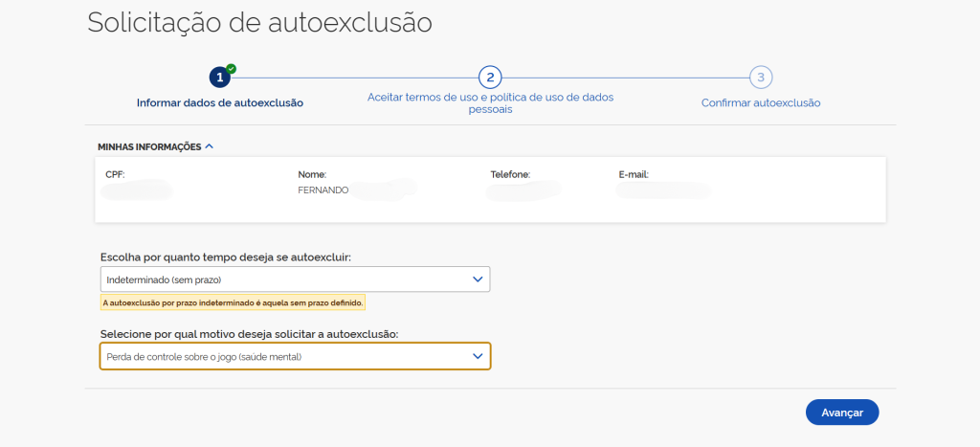Click the 'MINHAS INFORMAÇÕES' header text
The image size is (980, 447).
click(149, 146)
